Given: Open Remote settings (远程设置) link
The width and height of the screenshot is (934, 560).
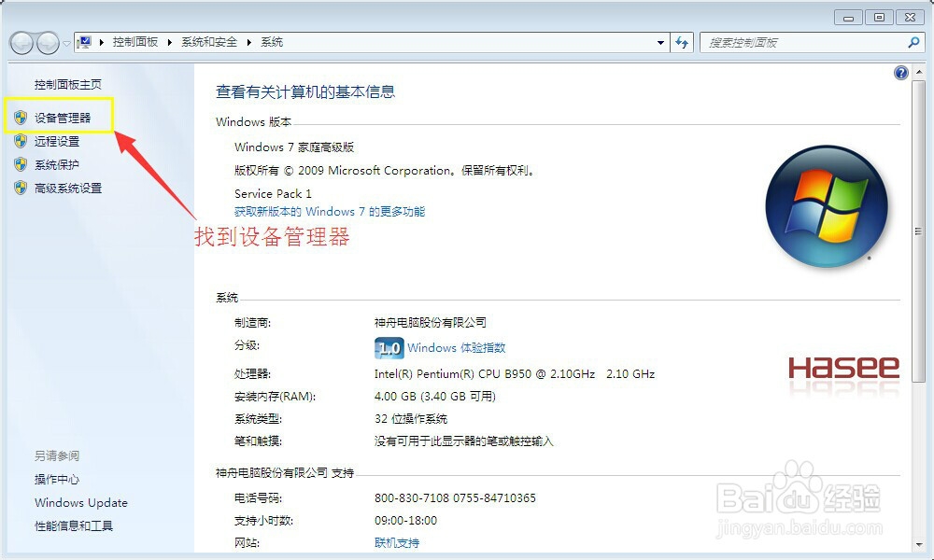Looking at the screenshot, I should (57, 141).
